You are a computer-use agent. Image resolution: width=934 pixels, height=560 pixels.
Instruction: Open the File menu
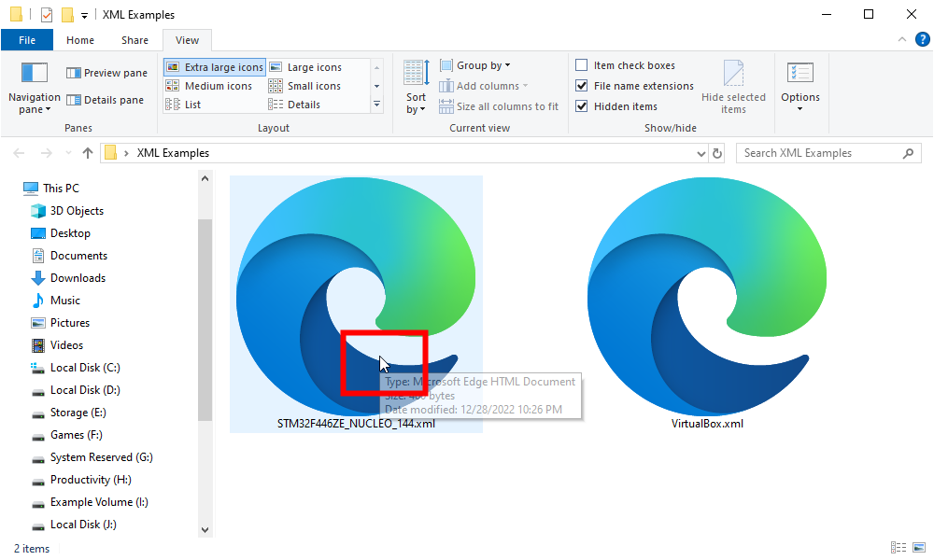click(x=27, y=40)
